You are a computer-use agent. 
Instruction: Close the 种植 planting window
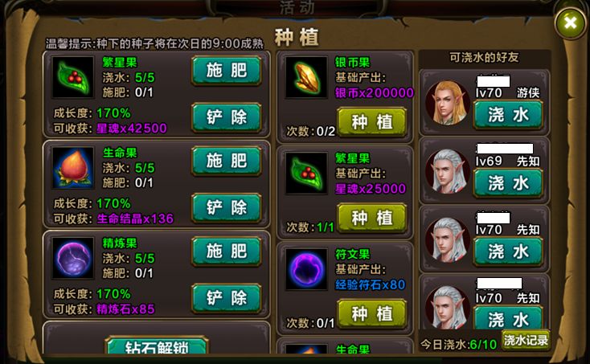click(x=571, y=23)
